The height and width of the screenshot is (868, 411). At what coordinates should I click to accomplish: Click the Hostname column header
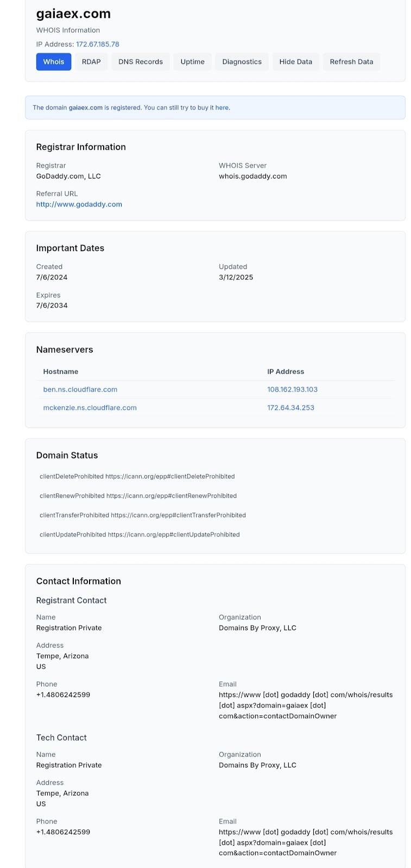[x=61, y=372]
